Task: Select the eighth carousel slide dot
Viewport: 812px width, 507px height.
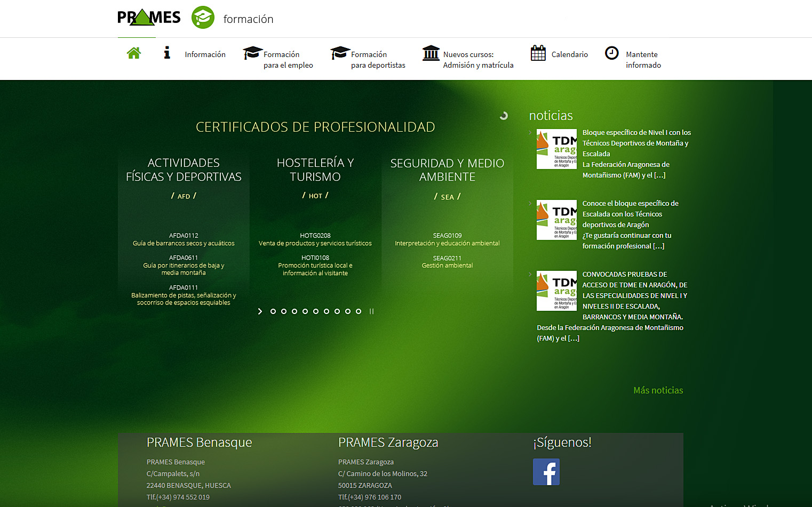Action: [348, 311]
